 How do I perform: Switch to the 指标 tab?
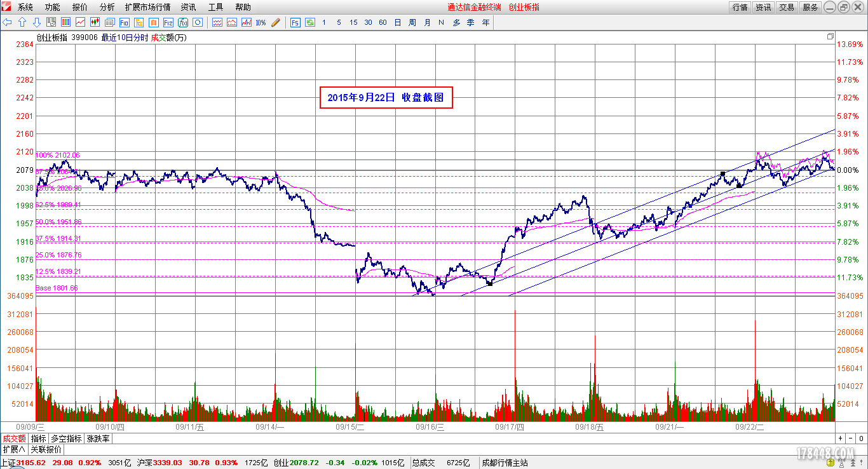click(39, 438)
